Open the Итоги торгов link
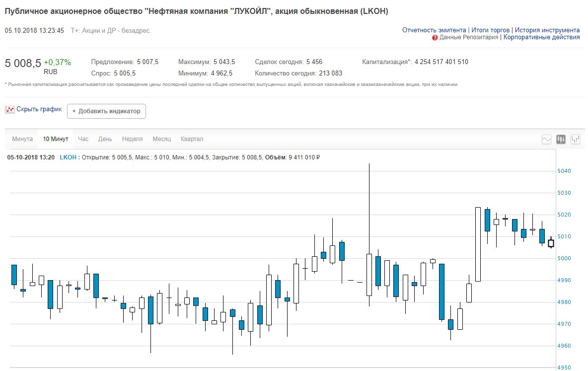 tap(491, 30)
